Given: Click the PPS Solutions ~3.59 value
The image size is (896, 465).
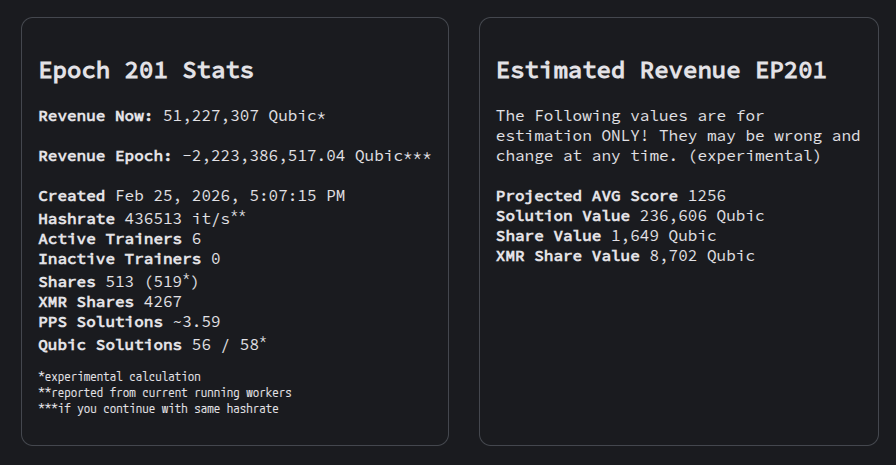Looking at the screenshot, I should [195, 322].
